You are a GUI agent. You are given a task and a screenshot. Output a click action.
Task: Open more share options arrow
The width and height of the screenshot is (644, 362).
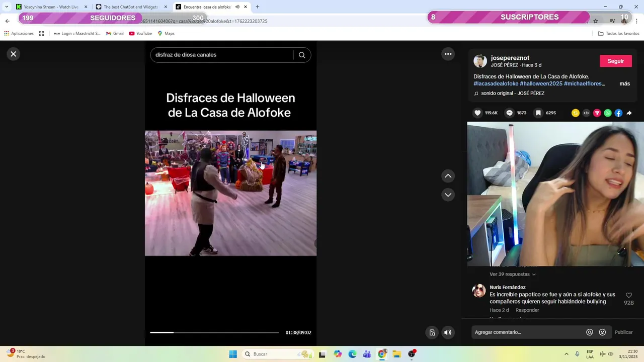[x=629, y=113]
